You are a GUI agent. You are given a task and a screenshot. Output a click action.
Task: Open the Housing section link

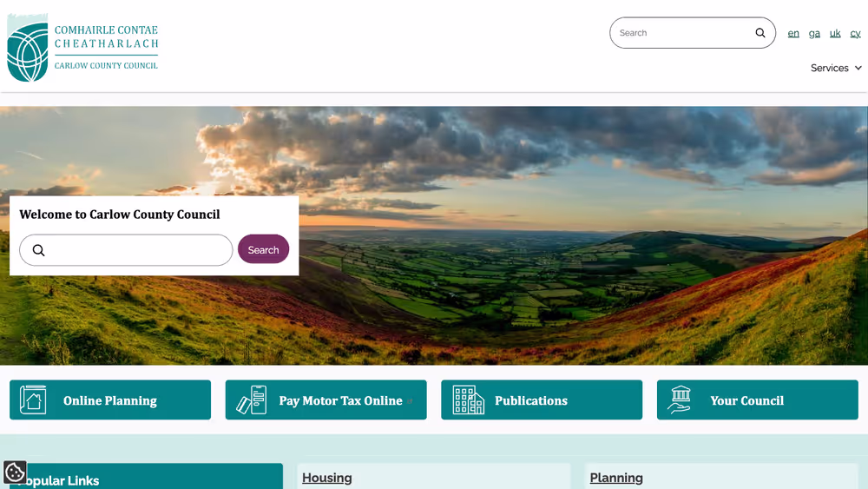tap(327, 478)
